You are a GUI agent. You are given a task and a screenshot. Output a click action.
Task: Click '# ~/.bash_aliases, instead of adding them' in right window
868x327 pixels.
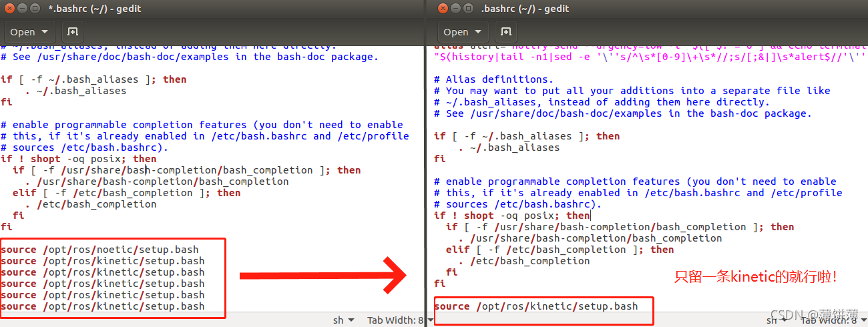pyautogui.click(x=602, y=102)
